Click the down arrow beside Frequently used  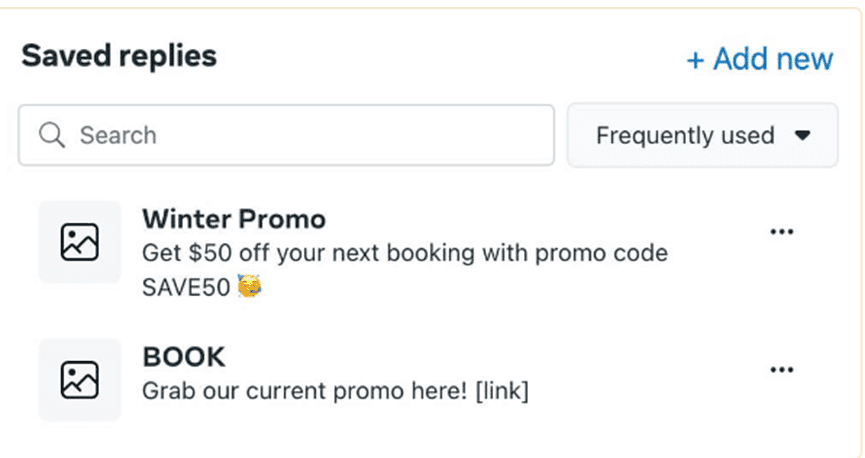point(801,136)
